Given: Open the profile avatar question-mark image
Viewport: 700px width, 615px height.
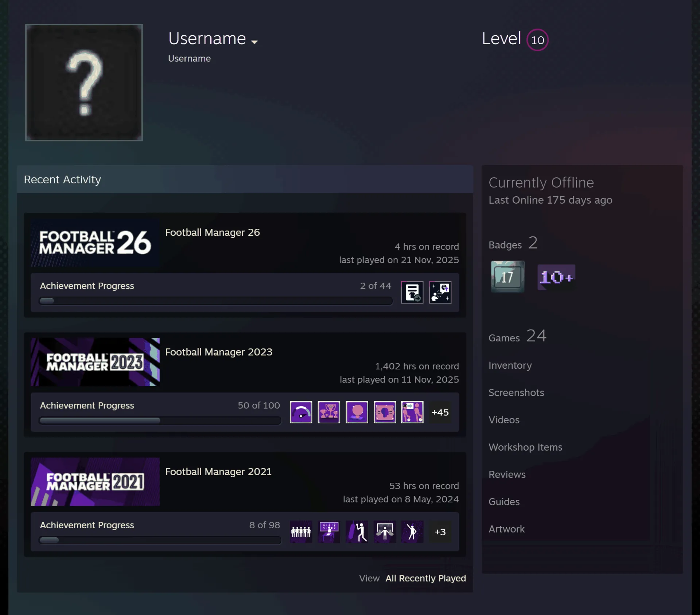Looking at the screenshot, I should tap(84, 82).
